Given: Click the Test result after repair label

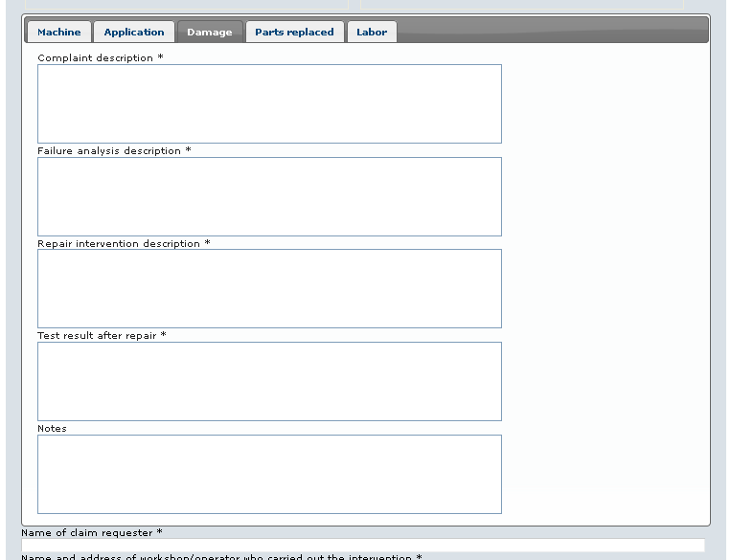Looking at the screenshot, I should pos(102,335).
